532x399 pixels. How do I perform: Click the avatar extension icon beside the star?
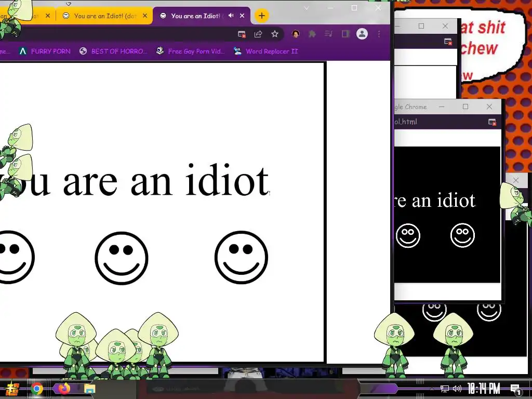click(296, 34)
